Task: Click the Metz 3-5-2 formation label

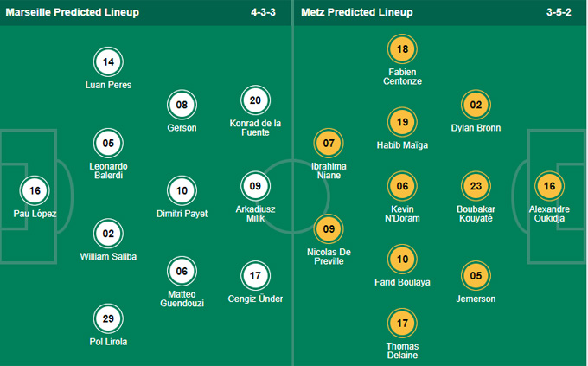Action: [x=559, y=12]
